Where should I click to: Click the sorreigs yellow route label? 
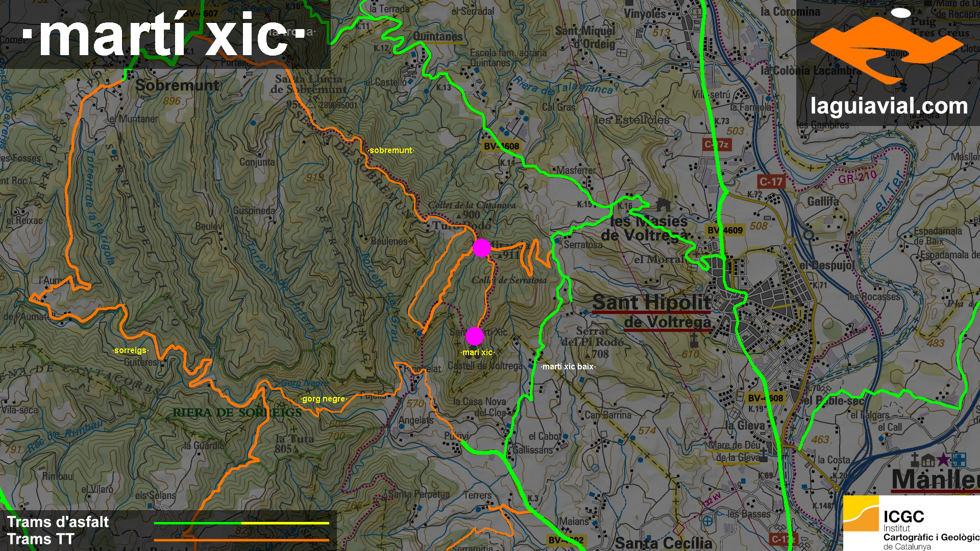click(130, 350)
